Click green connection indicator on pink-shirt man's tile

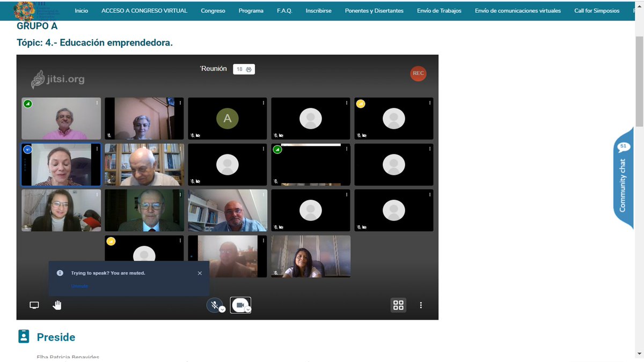[28, 104]
